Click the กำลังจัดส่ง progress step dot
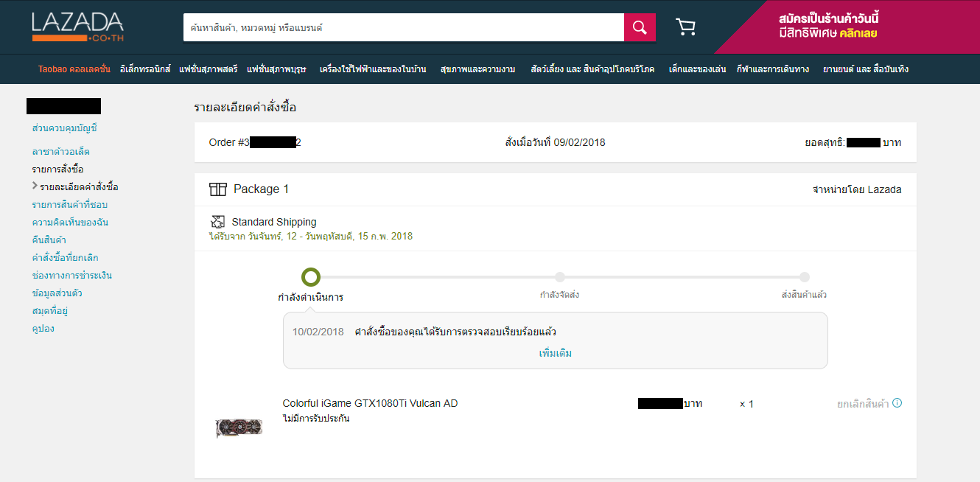 560,277
